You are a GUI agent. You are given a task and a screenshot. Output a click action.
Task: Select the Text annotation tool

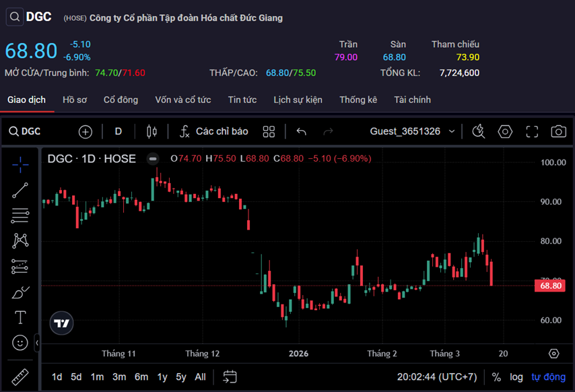coord(20,317)
